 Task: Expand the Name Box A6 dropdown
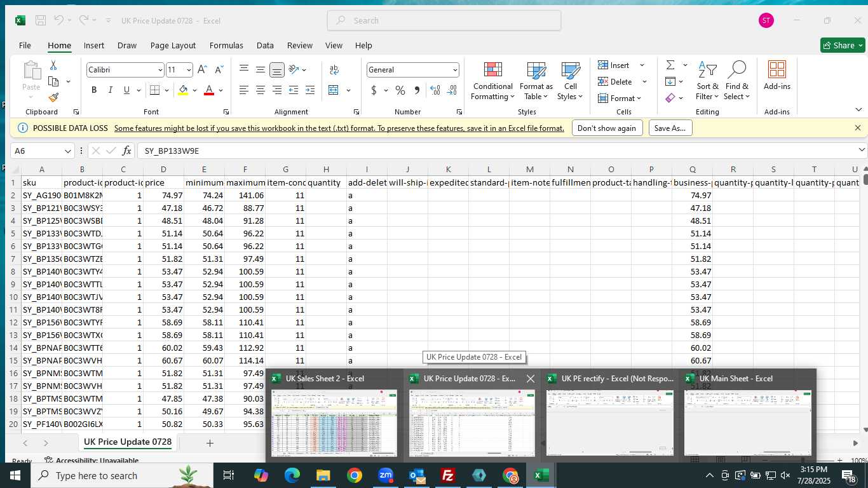(x=68, y=151)
